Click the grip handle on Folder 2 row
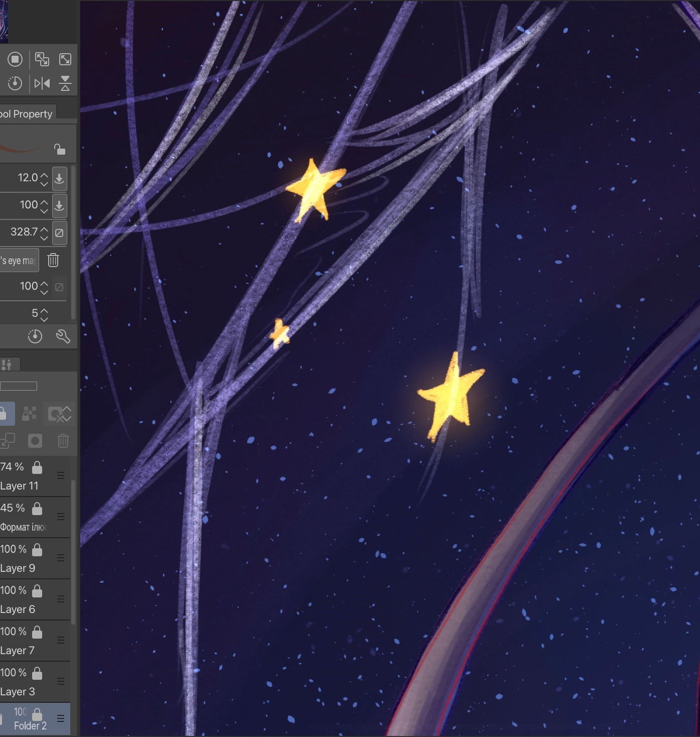Viewport: 700px width, 737px height. pos(61,718)
